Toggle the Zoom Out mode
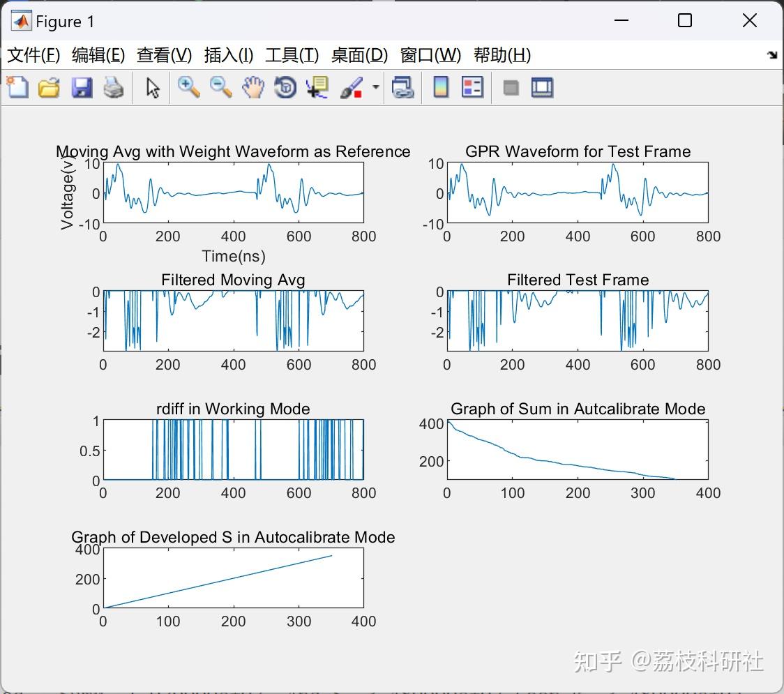The height and width of the screenshot is (694, 784). tap(220, 87)
